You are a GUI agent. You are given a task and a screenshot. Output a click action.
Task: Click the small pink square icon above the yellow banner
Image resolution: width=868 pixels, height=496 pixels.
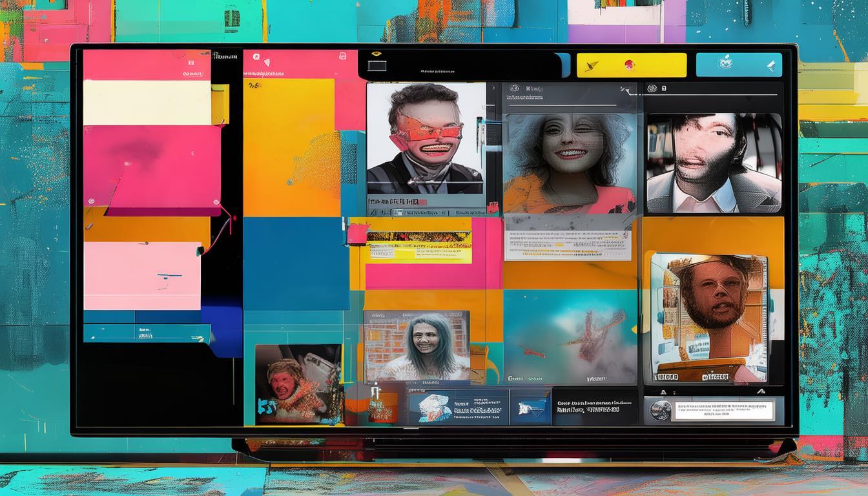tap(356, 233)
